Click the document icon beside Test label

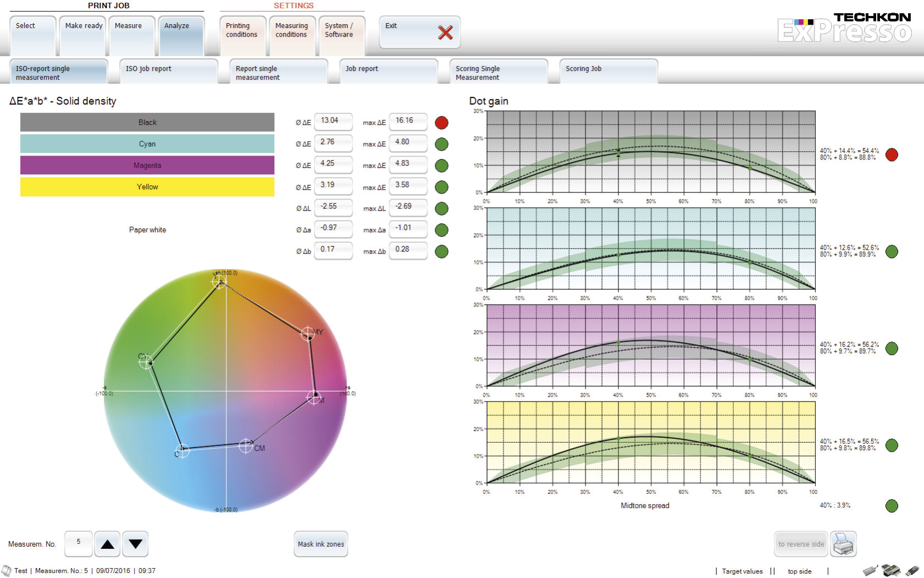click(x=7, y=571)
